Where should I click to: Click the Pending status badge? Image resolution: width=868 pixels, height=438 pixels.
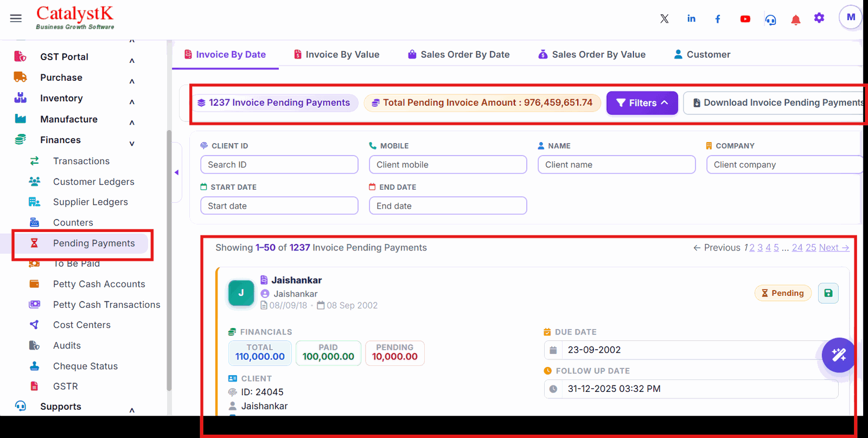tap(783, 293)
